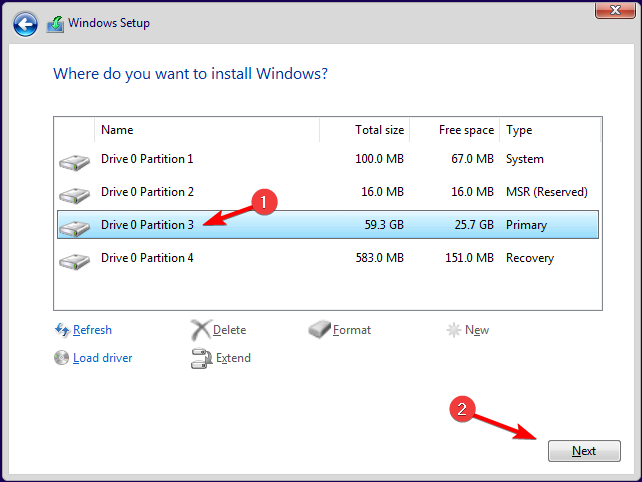Click drive icon for Partition 4
642x482 pixels.
(74, 259)
